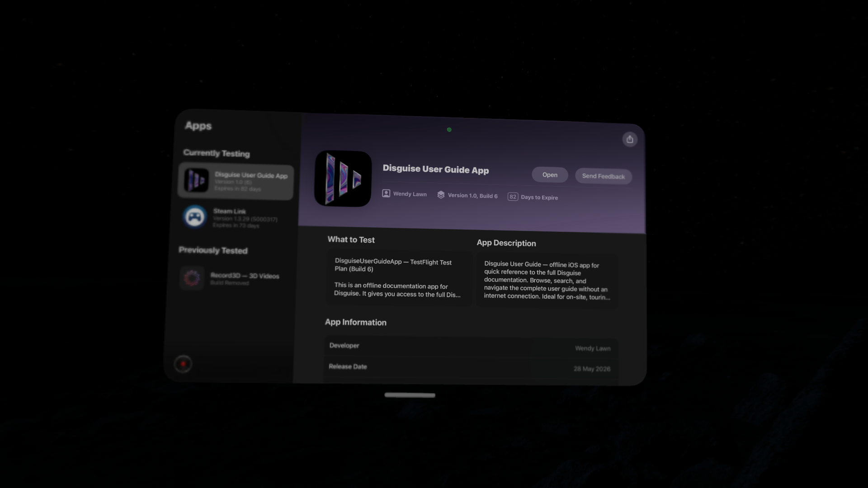Select Disguise User Guide App in sidebar
This screenshot has width=868, height=488.
pyautogui.click(x=236, y=181)
